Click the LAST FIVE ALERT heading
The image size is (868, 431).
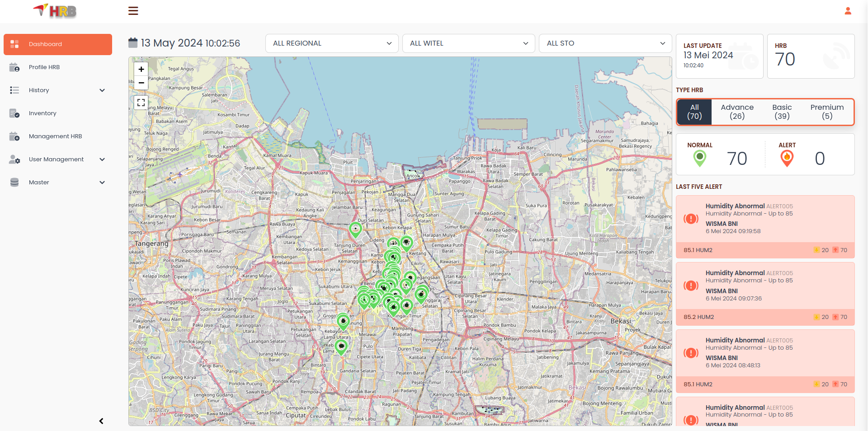click(699, 187)
